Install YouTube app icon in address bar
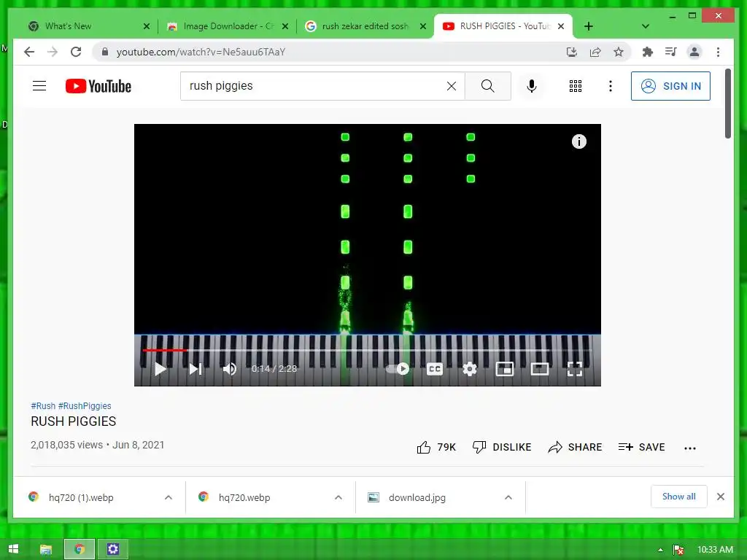 point(572,52)
